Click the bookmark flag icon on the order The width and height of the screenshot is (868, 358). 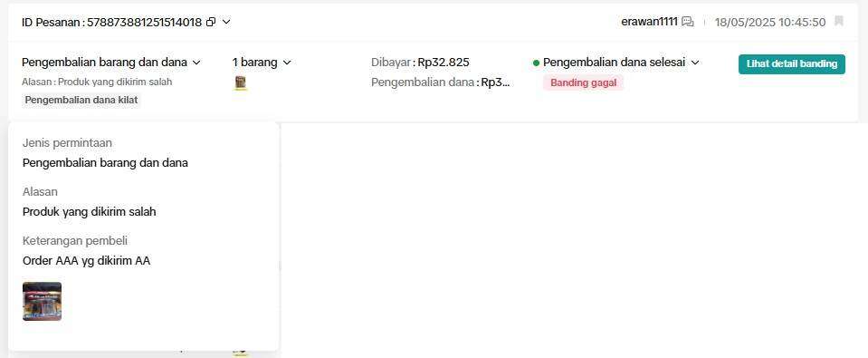[x=839, y=22]
